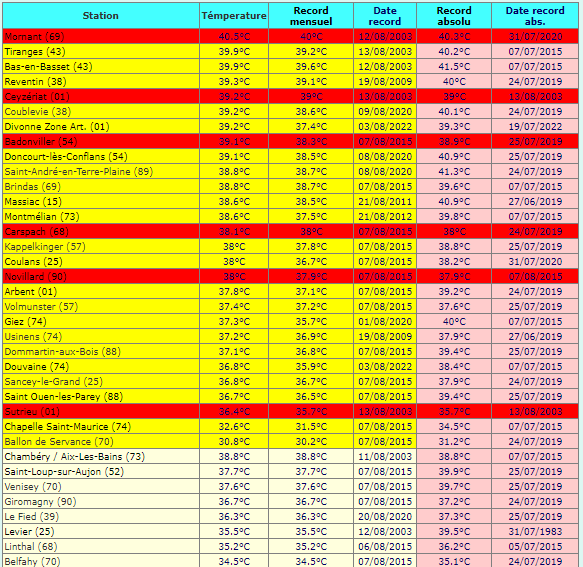Image resolution: width=583 pixels, height=567 pixels.
Task: Select the Montmélian (73) station cell
Action: point(101,216)
